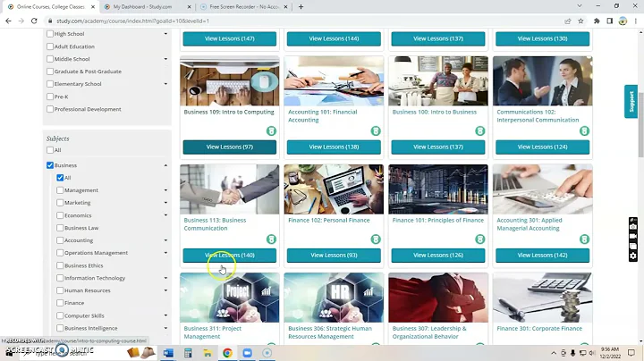Screen dimensions: 644x361
Task: Open the Finance 301: Corporate Finance link
Action: (x=539, y=329)
